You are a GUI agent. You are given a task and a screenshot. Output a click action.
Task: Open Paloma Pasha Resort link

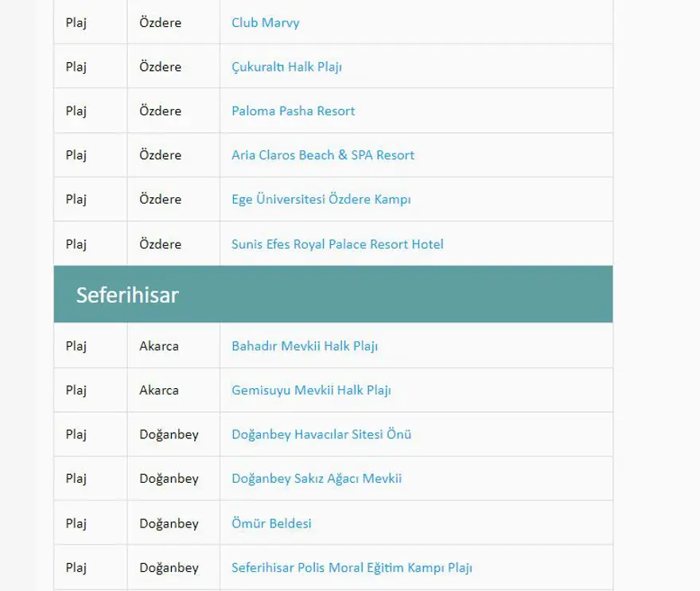tap(293, 111)
